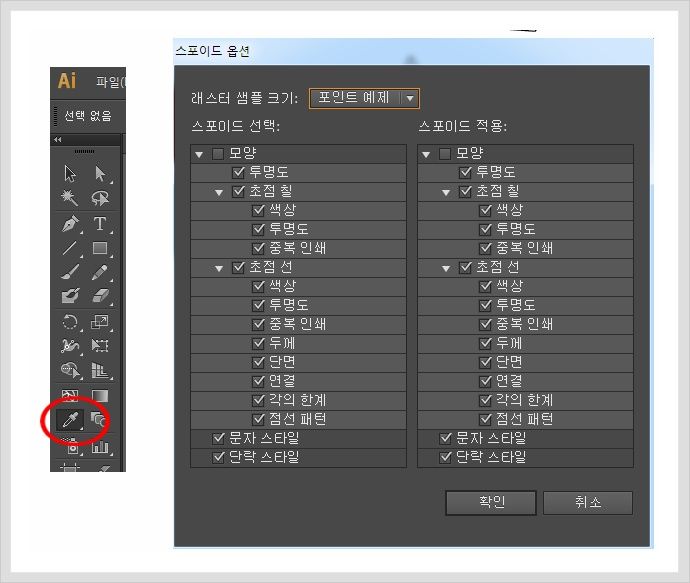Select the Pen tool
The image size is (690, 583).
(x=70, y=224)
